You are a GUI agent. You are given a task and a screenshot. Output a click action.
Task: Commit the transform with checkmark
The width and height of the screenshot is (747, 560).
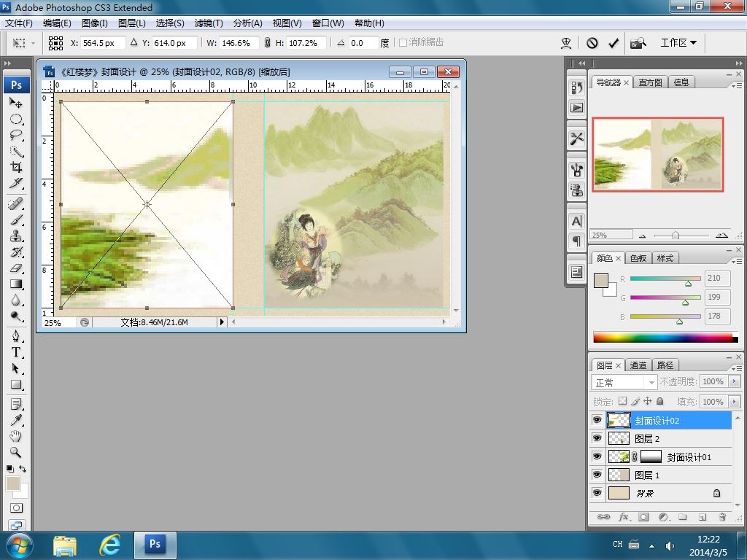point(614,43)
